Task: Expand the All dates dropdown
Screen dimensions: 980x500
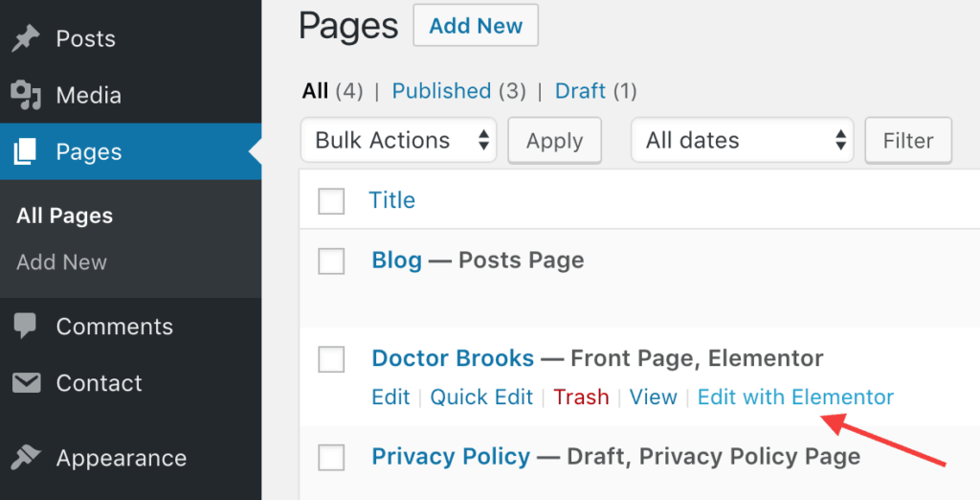Action: pos(743,140)
